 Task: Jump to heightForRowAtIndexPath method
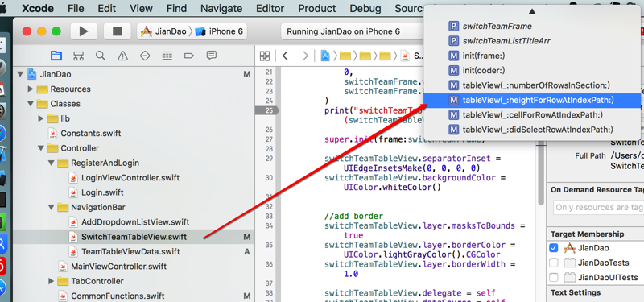pos(532,100)
